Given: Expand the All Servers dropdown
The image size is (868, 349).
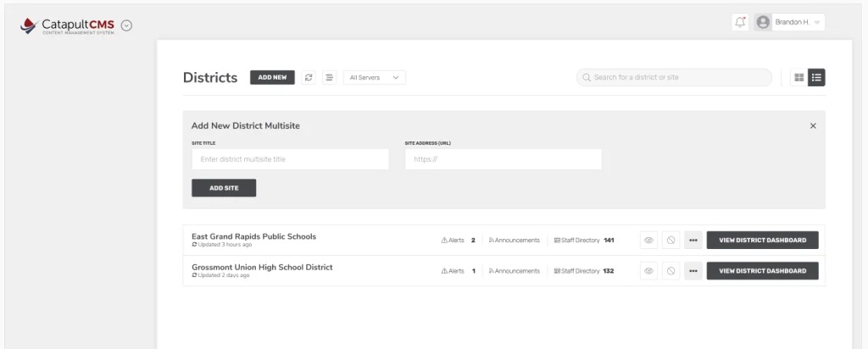Looking at the screenshot, I should click(x=374, y=77).
